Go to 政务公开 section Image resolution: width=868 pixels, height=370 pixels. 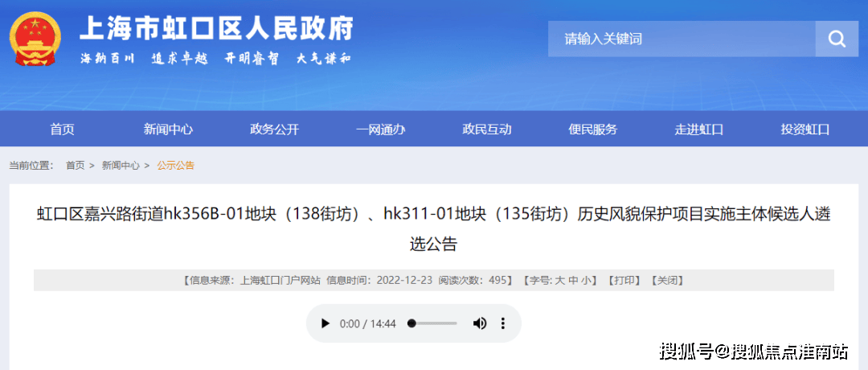274,129
